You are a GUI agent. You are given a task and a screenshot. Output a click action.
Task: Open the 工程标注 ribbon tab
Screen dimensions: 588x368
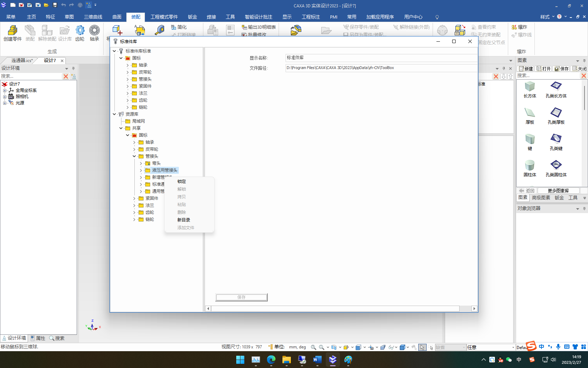[x=311, y=17]
